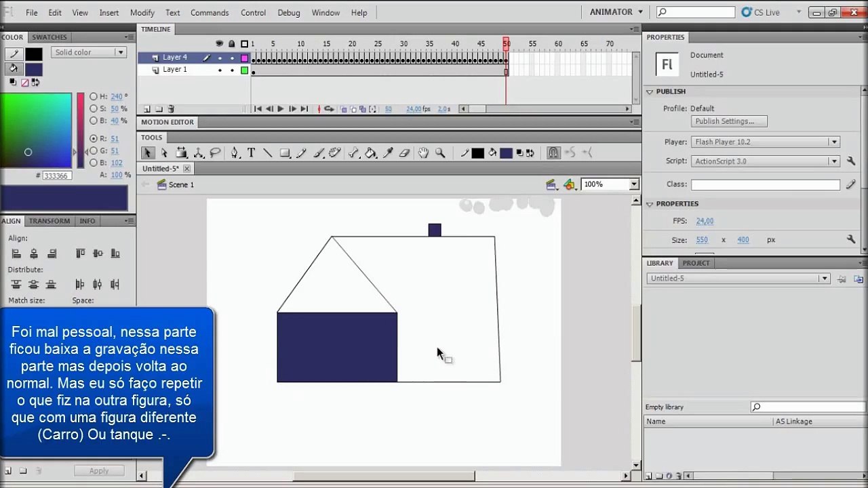
Task: Select the Pencil tool
Action: tap(302, 153)
